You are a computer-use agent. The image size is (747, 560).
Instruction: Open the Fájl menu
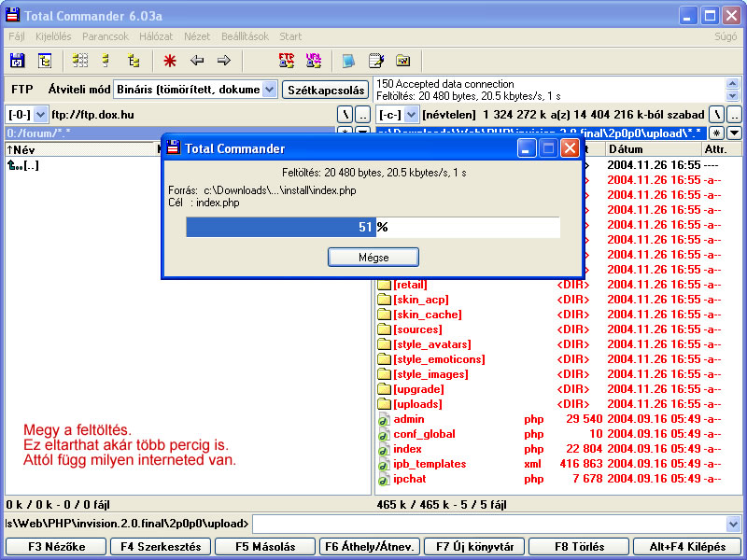tap(17, 36)
